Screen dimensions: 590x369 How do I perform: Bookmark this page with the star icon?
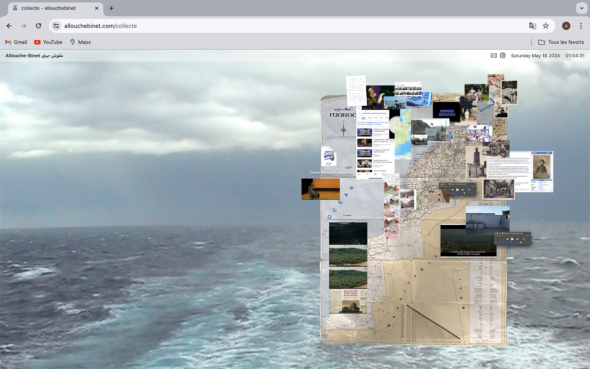546,26
